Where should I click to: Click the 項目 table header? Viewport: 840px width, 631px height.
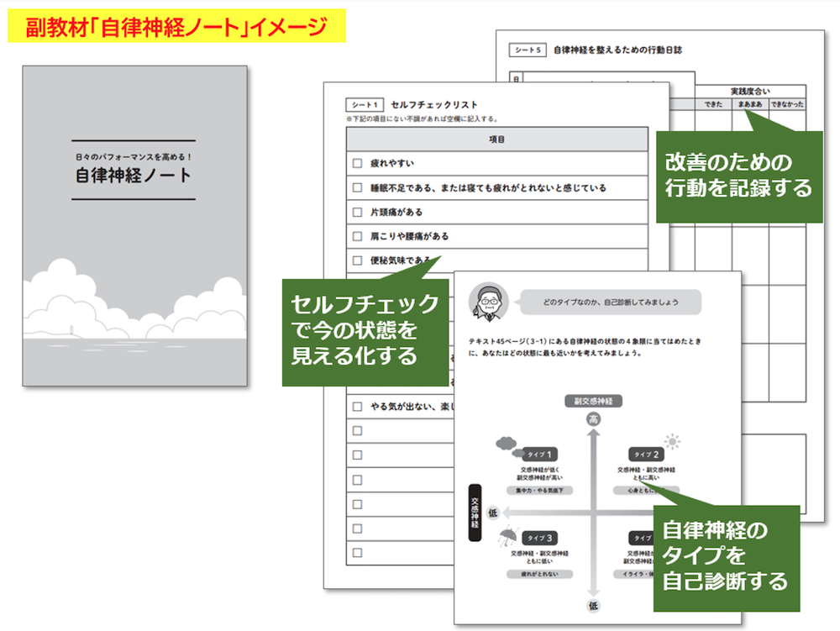tap(497, 139)
